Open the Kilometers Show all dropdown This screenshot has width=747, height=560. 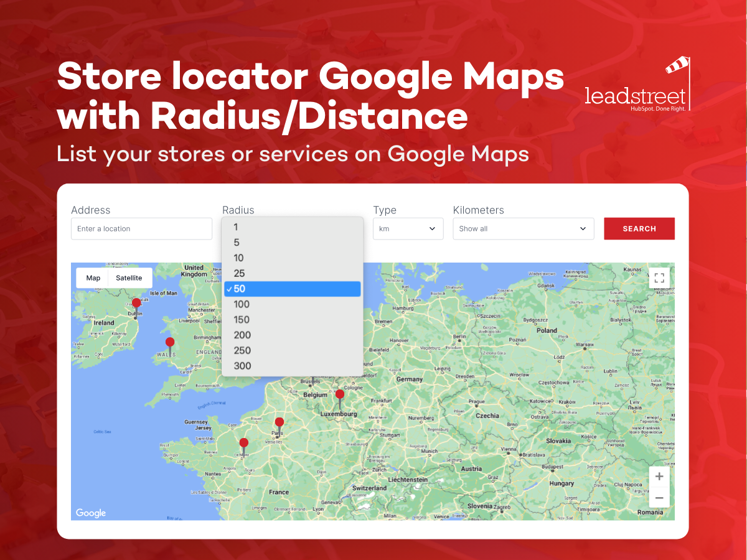click(524, 228)
